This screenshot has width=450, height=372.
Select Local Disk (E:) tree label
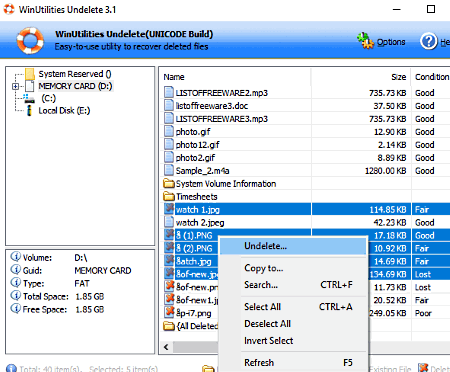[x=64, y=111]
